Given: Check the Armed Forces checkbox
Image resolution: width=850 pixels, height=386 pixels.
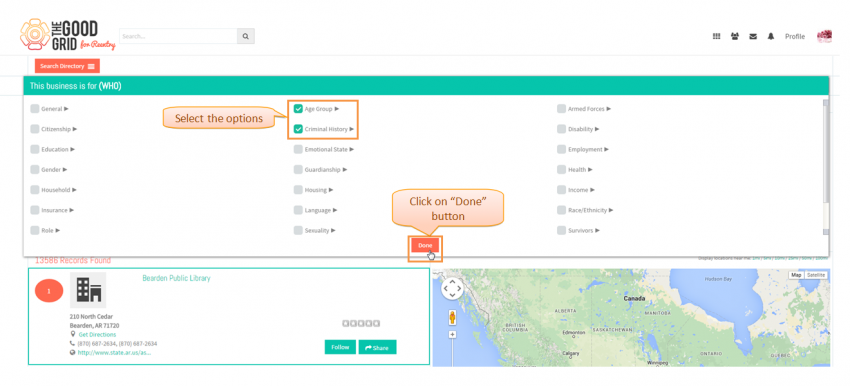Looking at the screenshot, I should pos(561,109).
